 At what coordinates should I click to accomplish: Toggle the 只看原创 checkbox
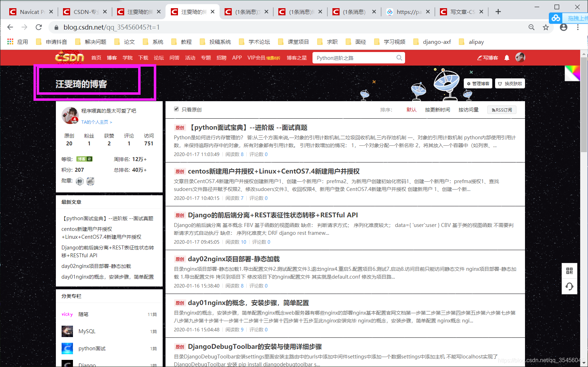coord(176,109)
